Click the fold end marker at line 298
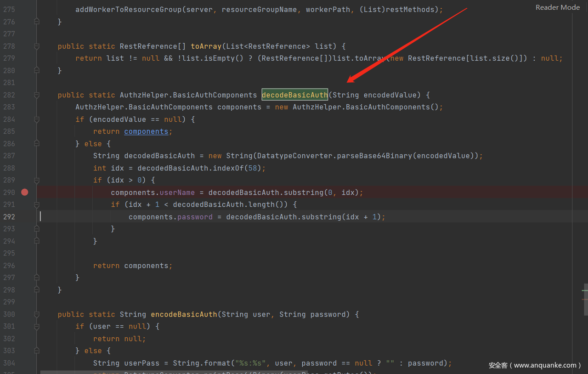The height and width of the screenshot is (374, 588). click(37, 290)
